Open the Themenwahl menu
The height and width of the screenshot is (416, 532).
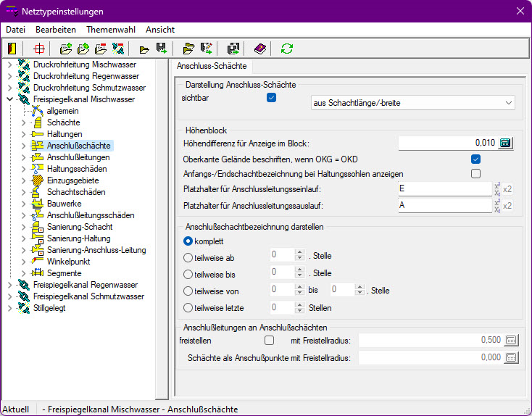point(110,30)
